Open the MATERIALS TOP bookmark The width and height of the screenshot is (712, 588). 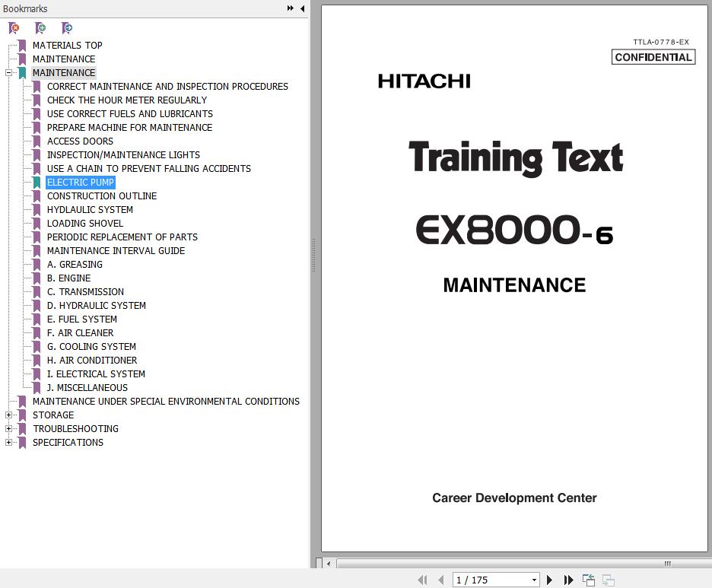tap(67, 46)
